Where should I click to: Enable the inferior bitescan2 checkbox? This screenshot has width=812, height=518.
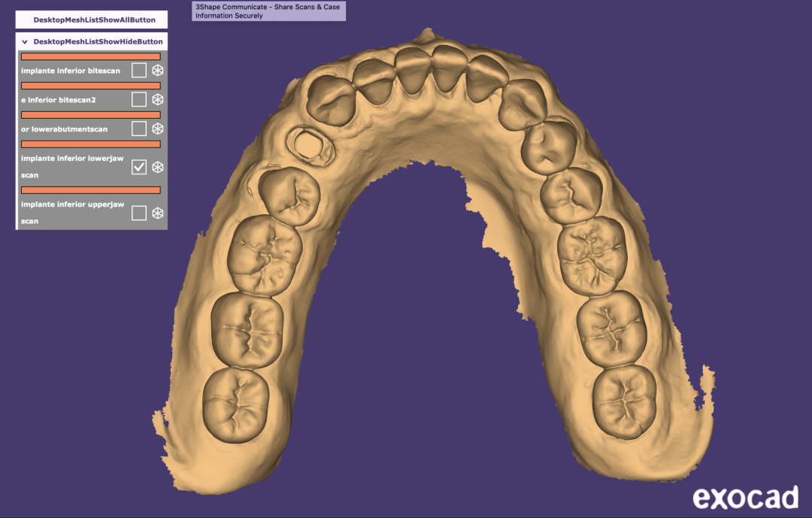[139, 99]
